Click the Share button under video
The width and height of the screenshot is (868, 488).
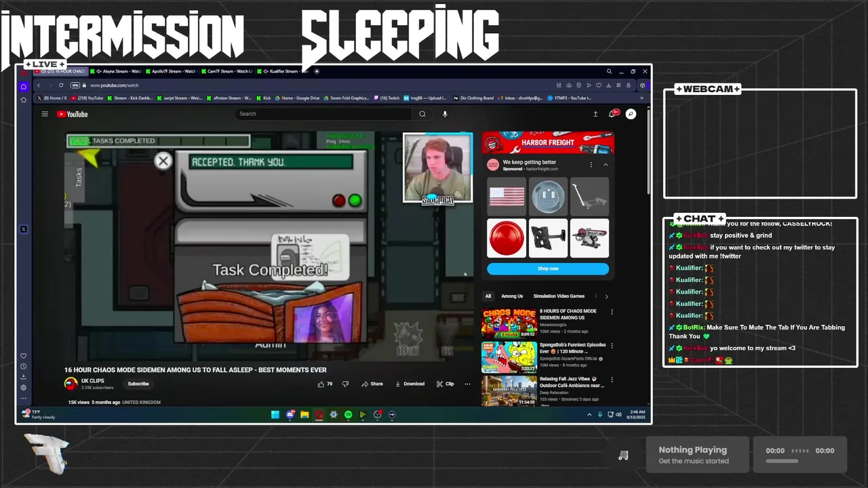point(372,384)
